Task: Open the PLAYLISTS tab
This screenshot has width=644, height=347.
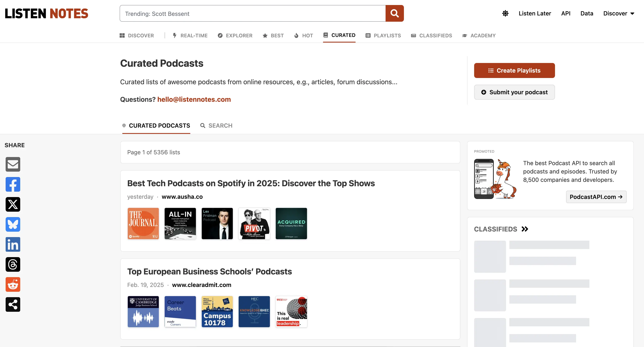Action: [x=383, y=35]
